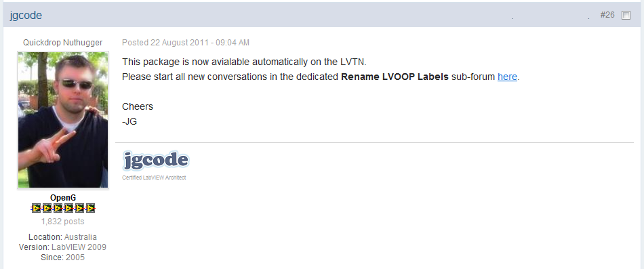Viewport: 644px width, 269px height.
Task: Click the -JG sign-off text
Action: [x=129, y=121]
